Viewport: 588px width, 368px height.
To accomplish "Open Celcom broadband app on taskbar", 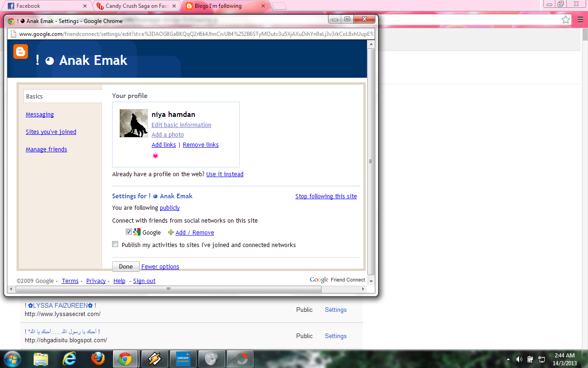I will coord(183,359).
